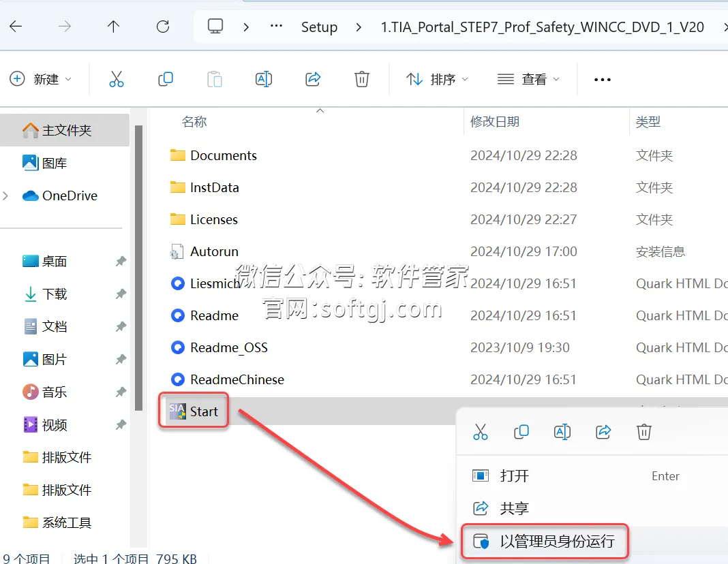
Task: Show hidden path segments via ellipsis
Action: [276, 27]
